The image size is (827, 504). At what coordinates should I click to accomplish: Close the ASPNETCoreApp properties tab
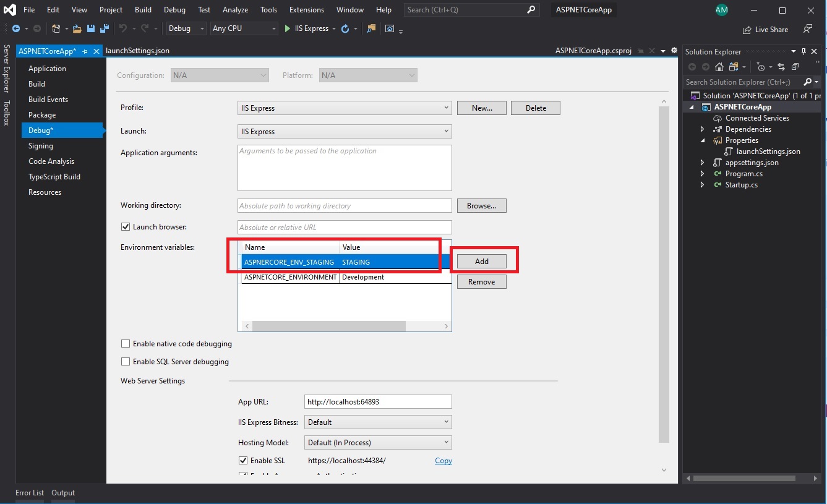96,51
